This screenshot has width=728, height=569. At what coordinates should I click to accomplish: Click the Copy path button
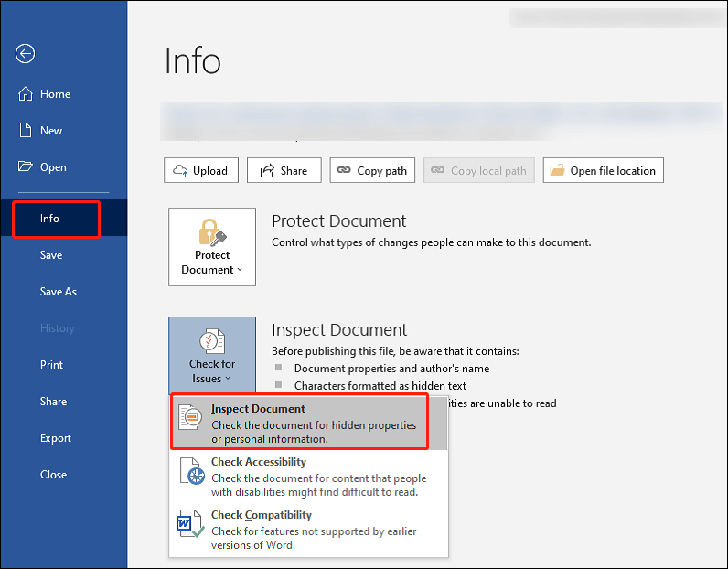372,170
